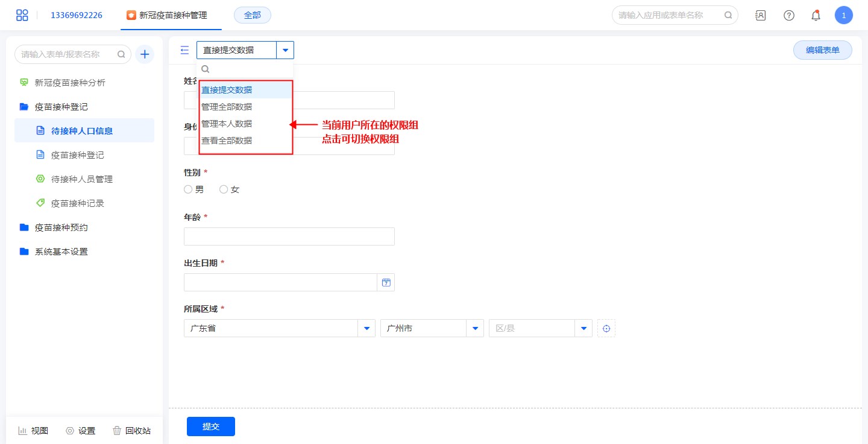This screenshot has width=868, height=444.
Task: Choose 管理全部数据 from permission list
Action: tap(227, 107)
